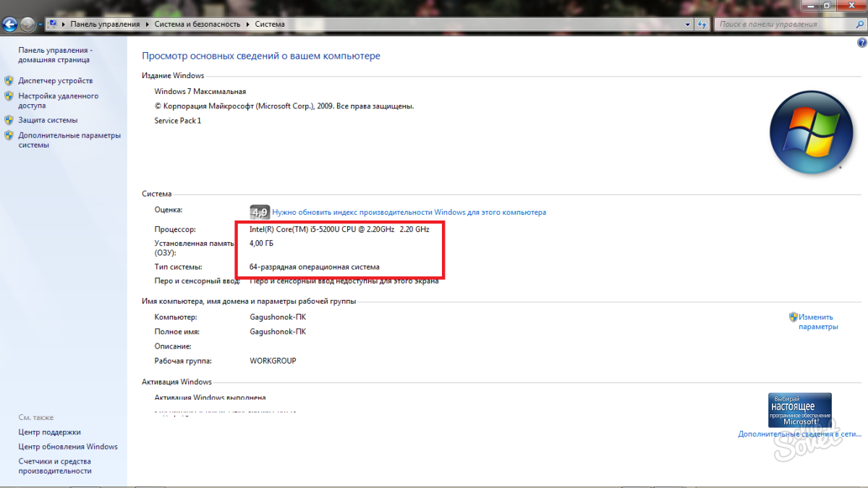Viewport: 868px width, 488px height.
Task: Click the 4,9 performance rating badge
Action: [260, 212]
